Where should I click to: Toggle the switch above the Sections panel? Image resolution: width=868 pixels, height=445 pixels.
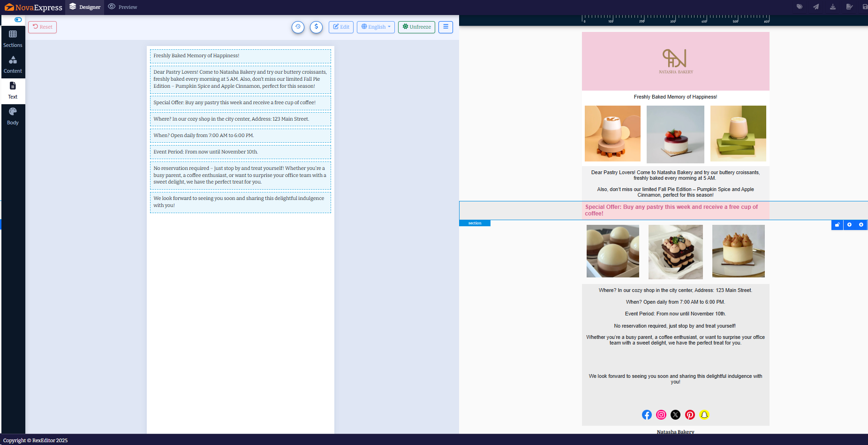(18, 20)
